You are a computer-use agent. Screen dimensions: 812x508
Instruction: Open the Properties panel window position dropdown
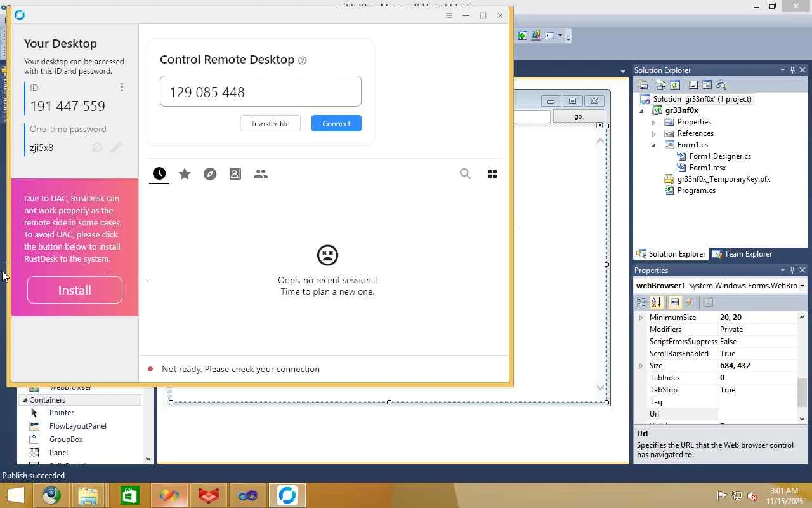[x=783, y=270]
